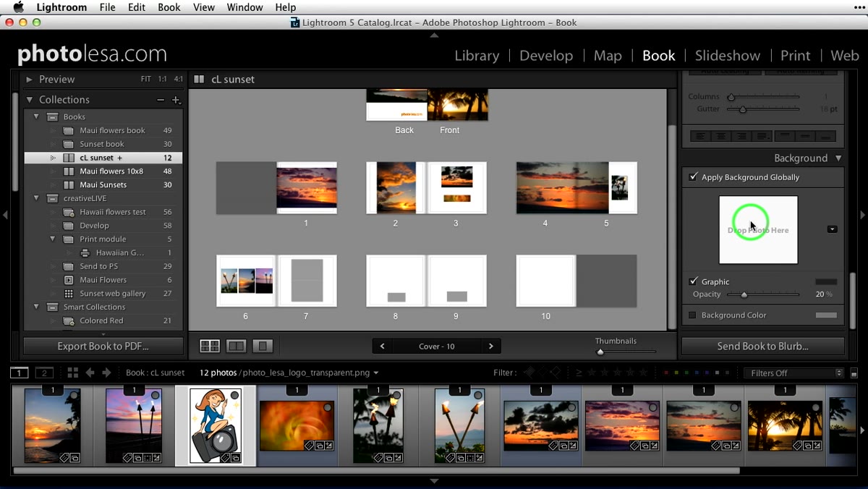Add new collection with plus icon
The height and width of the screenshot is (489, 868).
coord(176,100)
